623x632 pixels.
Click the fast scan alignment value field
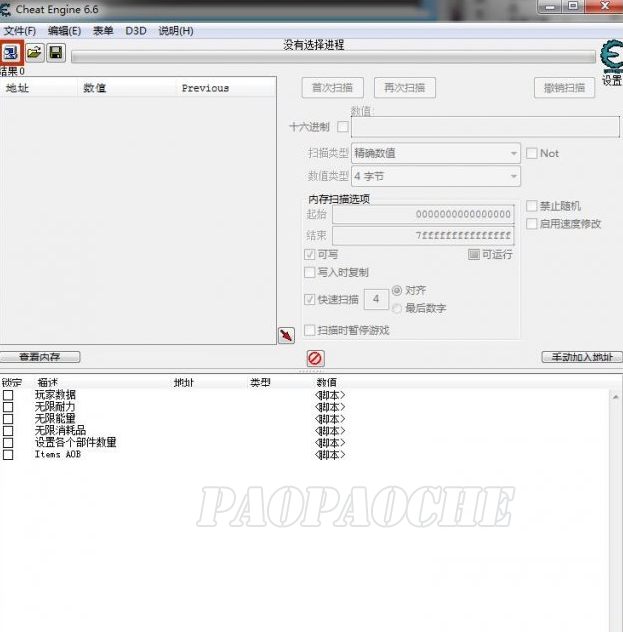coord(376,299)
